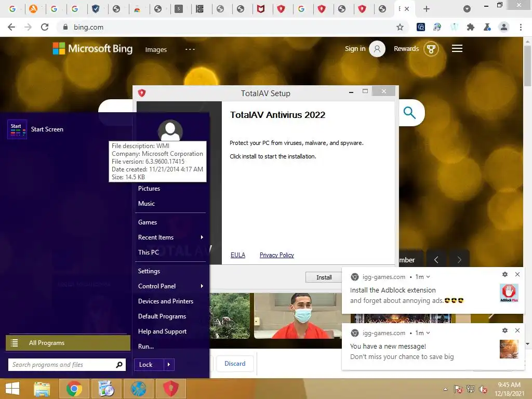Close the active Bing tab
This screenshot has width=532, height=399.
click(407, 9)
